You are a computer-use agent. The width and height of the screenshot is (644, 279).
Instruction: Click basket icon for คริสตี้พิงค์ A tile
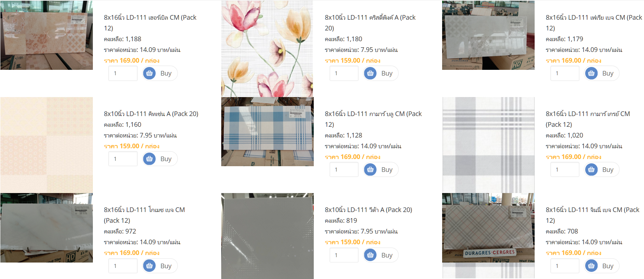point(370,73)
